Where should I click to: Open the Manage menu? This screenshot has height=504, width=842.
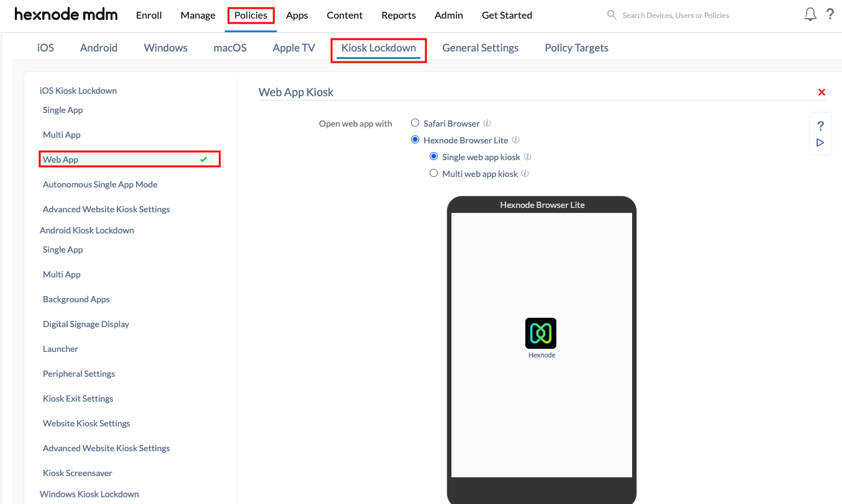tap(198, 15)
